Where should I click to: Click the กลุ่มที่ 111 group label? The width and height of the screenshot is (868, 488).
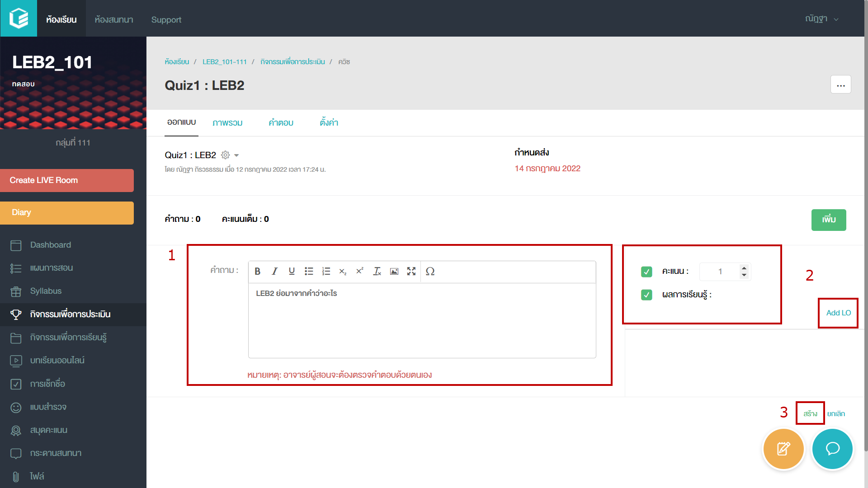(x=73, y=143)
